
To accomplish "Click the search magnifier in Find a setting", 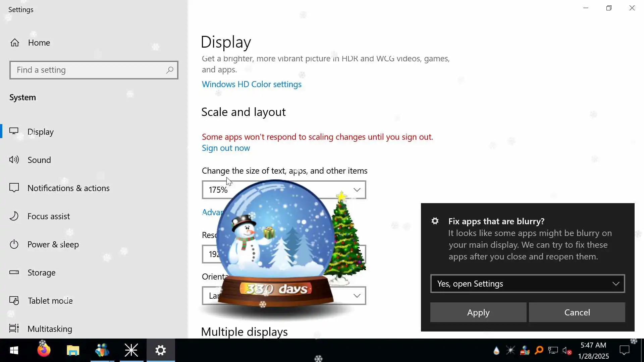I will [x=169, y=70].
